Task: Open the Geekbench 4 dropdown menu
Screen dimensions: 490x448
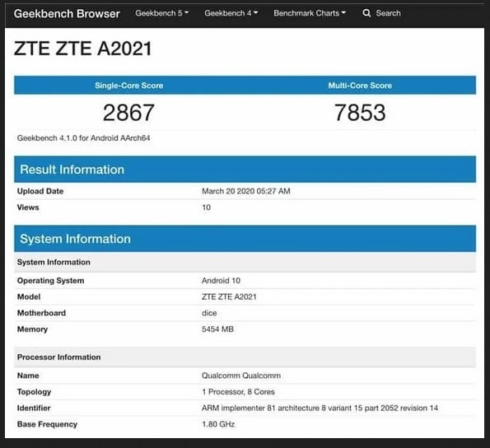Action: [231, 13]
